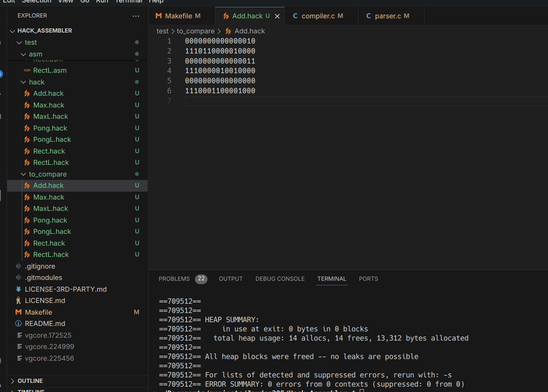Open vgcore.224999 file in explorer
The image size is (548, 392).
click(49, 347)
